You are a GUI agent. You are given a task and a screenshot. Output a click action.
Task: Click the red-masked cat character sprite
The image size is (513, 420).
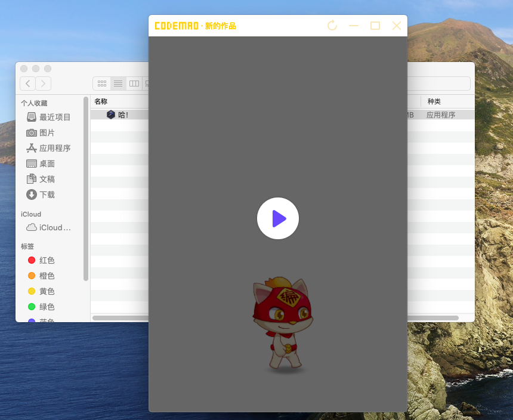(x=283, y=324)
